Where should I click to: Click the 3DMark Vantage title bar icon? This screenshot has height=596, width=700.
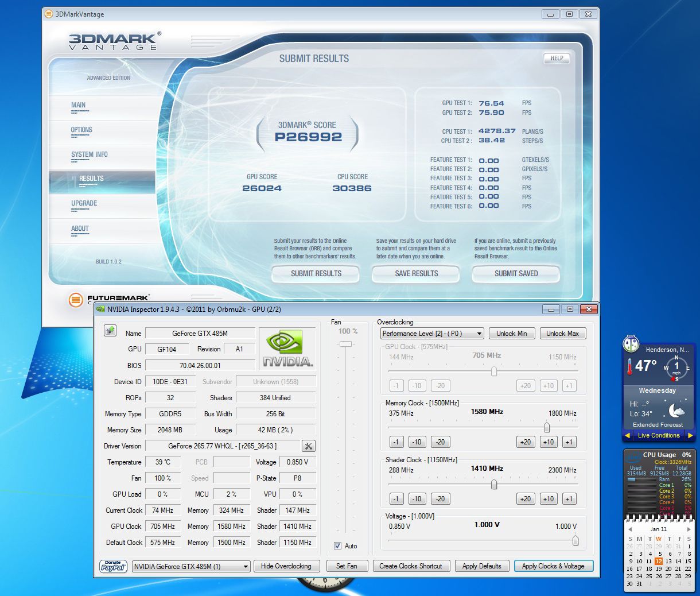click(x=49, y=14)
